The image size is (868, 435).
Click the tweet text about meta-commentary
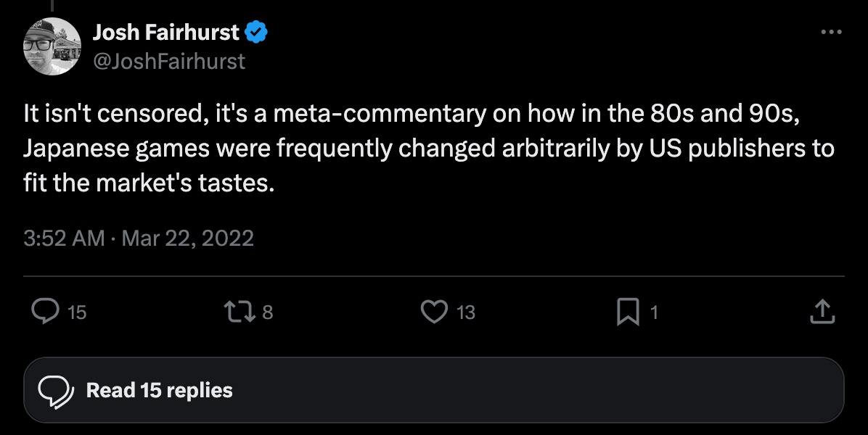[428, 148]
